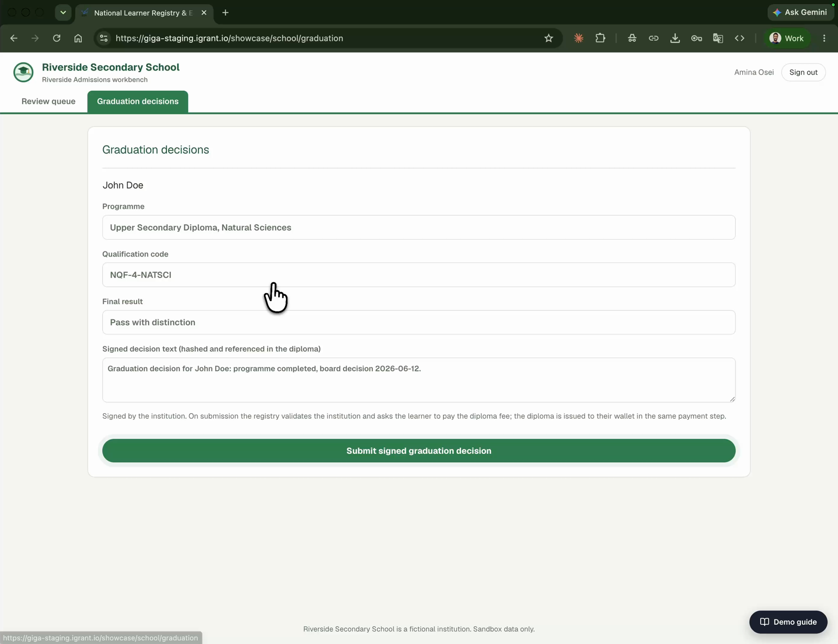Click the Riverside Secondary School title
This screenshot has height=644, width=838.
[111, 67]
